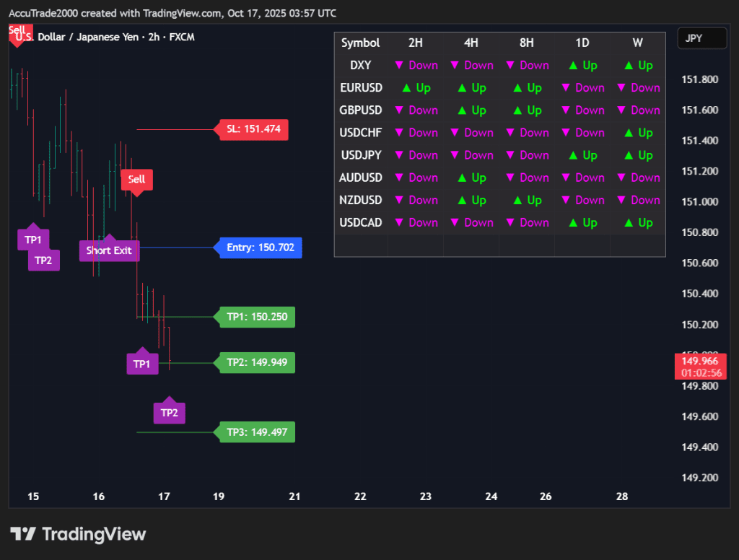Click the Up arrow in USDJPY W cell
This screenshot has width=739, height=560.
pyautogui.click(x=628, y=155)
